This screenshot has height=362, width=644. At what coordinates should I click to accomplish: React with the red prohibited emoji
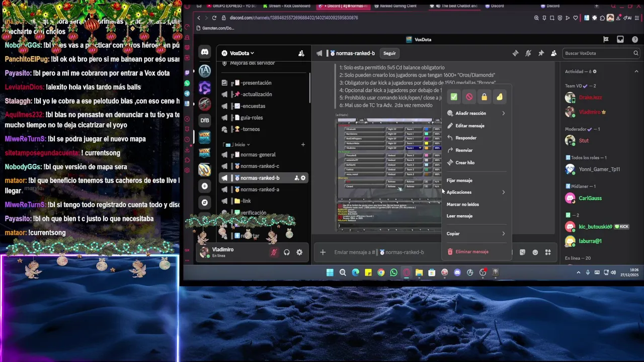[x=469, y=97]
